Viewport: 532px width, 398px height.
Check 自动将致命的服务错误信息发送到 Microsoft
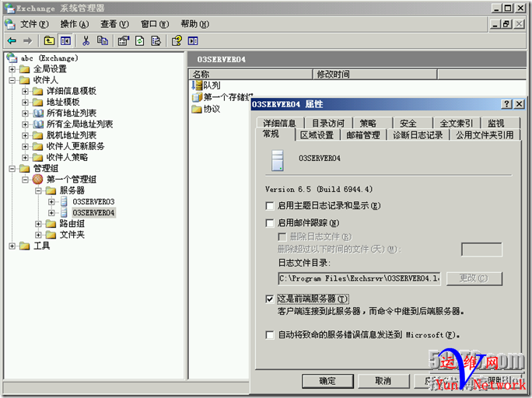coord(270,335)
